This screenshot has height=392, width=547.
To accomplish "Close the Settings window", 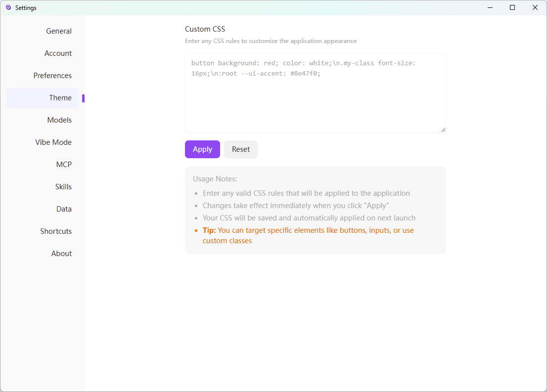I will tap(535, 7).
